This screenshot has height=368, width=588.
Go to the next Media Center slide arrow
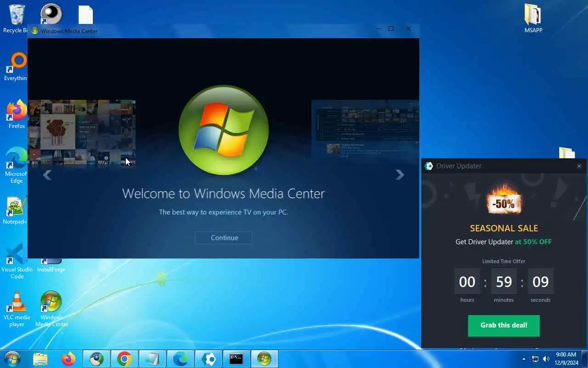(400, 175)
